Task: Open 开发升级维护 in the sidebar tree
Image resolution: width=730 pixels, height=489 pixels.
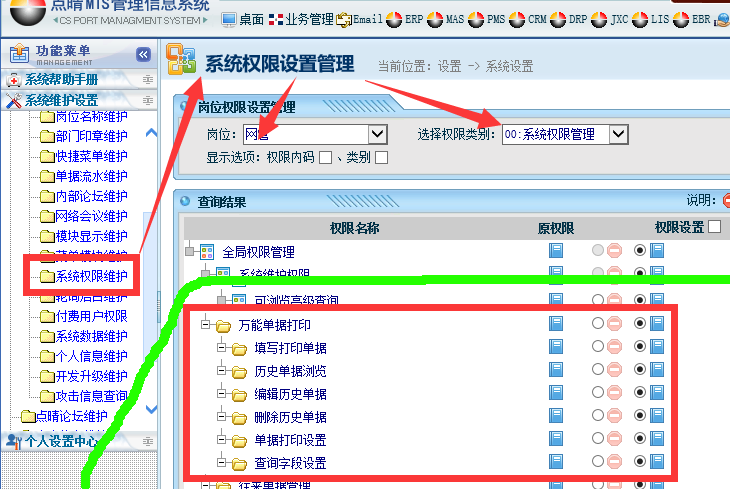Action: (84, 376)
